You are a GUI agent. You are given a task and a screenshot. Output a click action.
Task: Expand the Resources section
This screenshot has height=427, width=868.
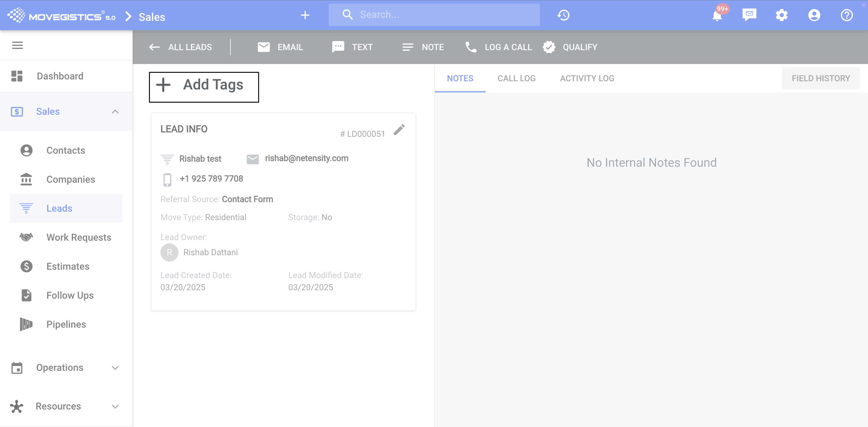tap(115, 406)
